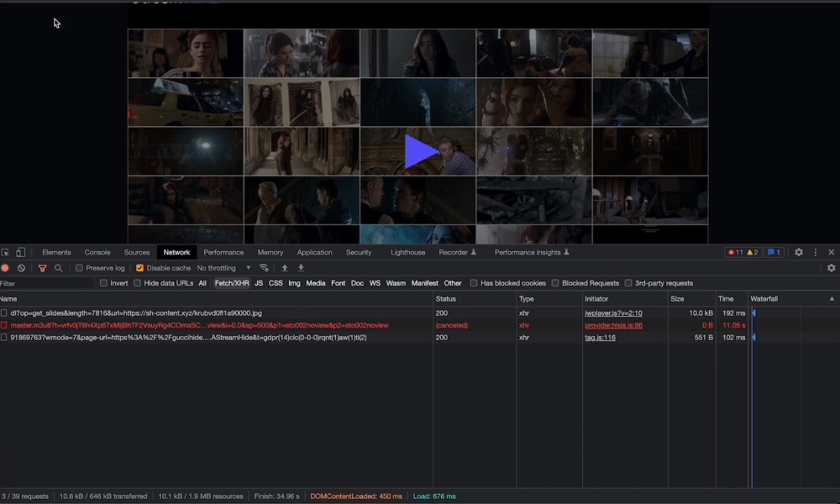Filter requests by CSS type
The width and height of the screenshot is (840, 504).
click(x=276, y=283)
